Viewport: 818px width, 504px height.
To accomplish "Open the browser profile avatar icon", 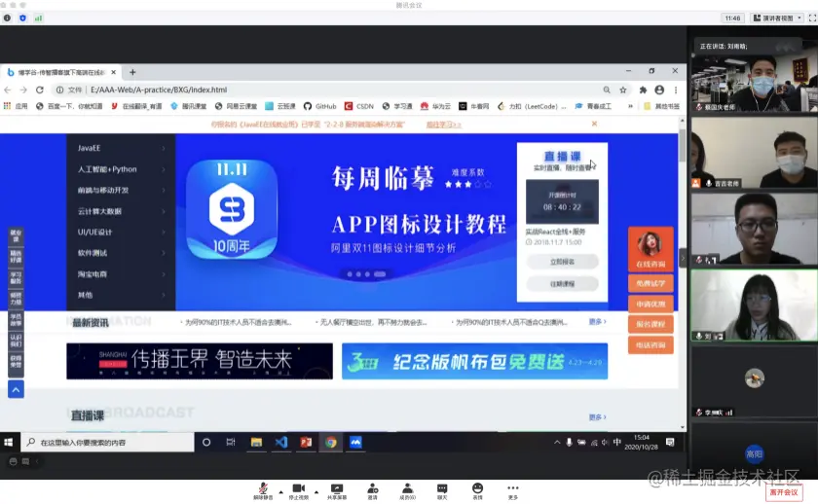I will click(x=659, y=90).
